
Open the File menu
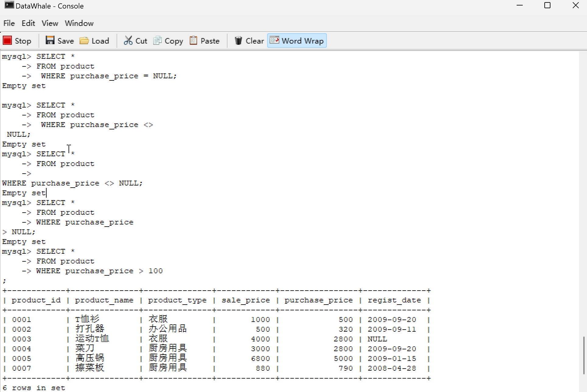pos(9,23)
